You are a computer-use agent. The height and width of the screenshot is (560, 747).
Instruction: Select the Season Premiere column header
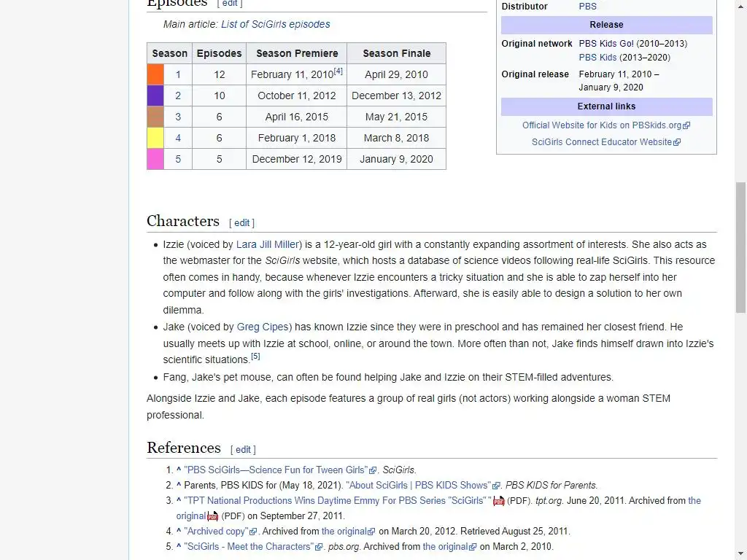coord(297,53)
